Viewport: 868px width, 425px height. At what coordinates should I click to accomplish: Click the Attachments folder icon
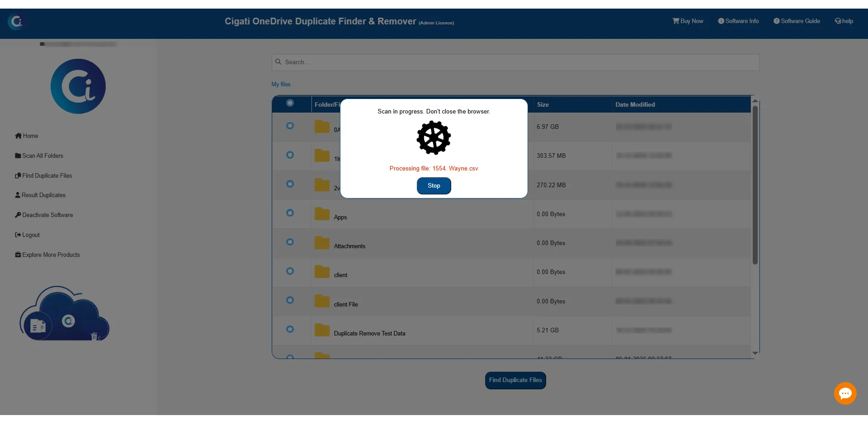[322, 243]
